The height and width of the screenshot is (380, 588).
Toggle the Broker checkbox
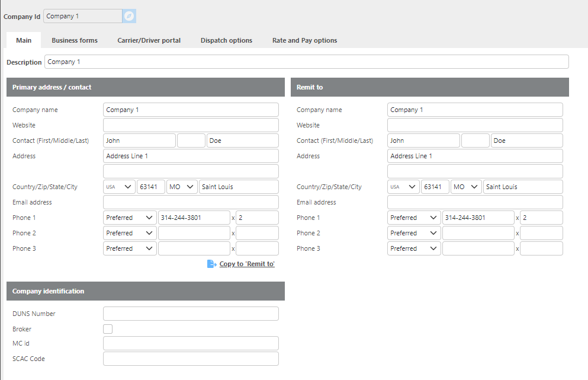pyautogui.click(x=108, y=329)
